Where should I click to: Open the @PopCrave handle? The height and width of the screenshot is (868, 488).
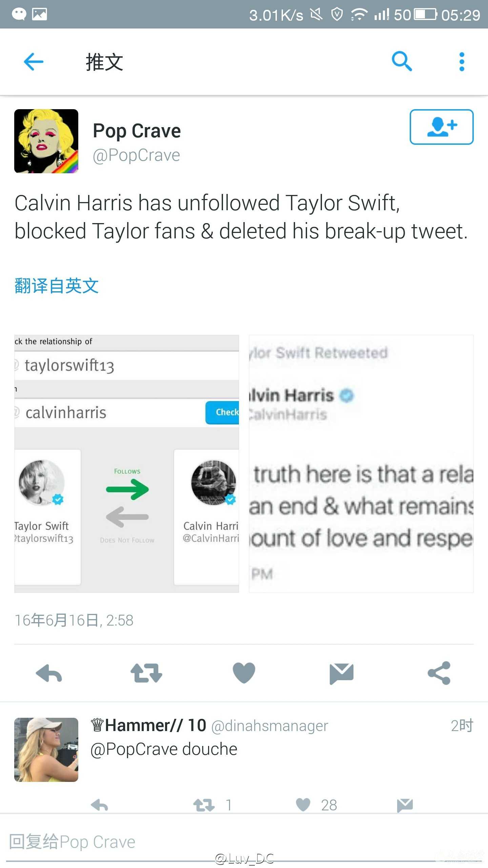pos(136,155)
